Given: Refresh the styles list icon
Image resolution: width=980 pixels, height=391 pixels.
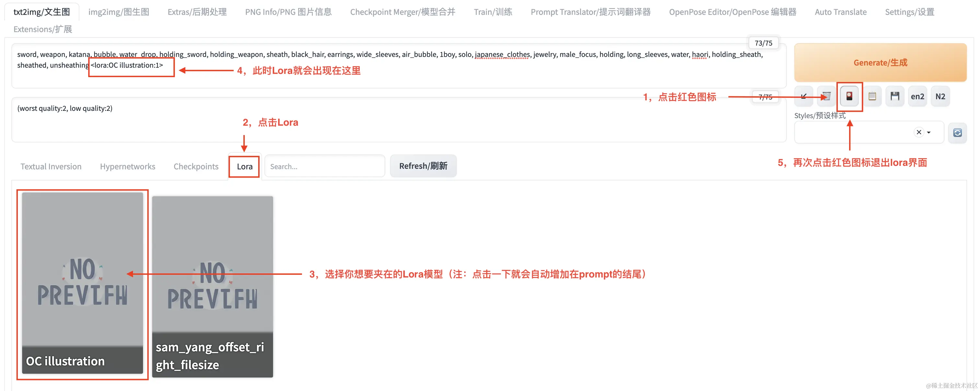Looking at the screenshot, I should click(957, 133).
